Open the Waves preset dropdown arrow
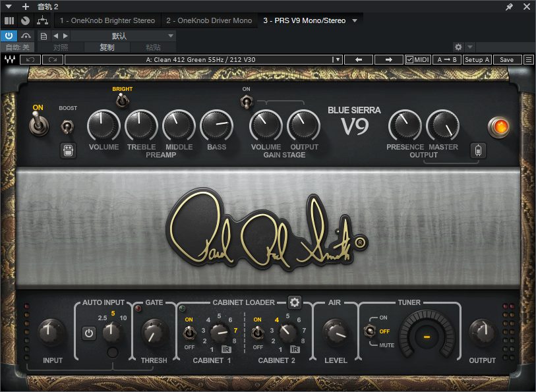Screen dimensions: 536x392 click(338, 60)
